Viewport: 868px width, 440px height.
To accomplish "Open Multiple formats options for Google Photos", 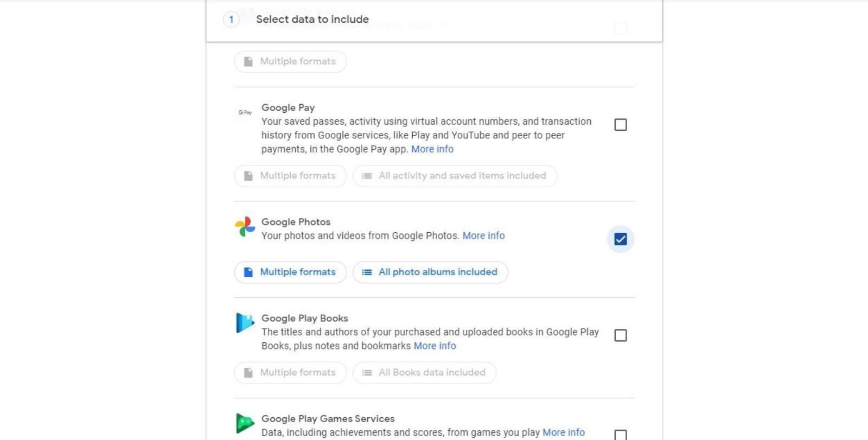I will pyautogui.click(x=290, y=272).
